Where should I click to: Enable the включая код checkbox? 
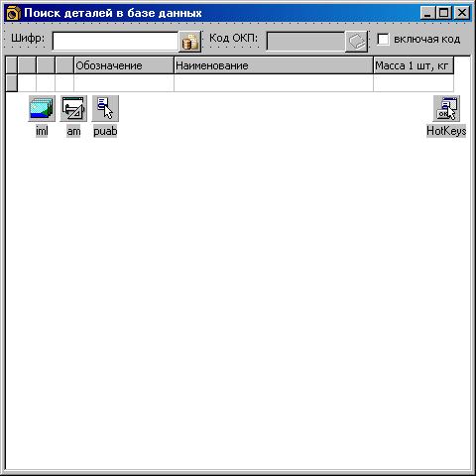[383, 40]
